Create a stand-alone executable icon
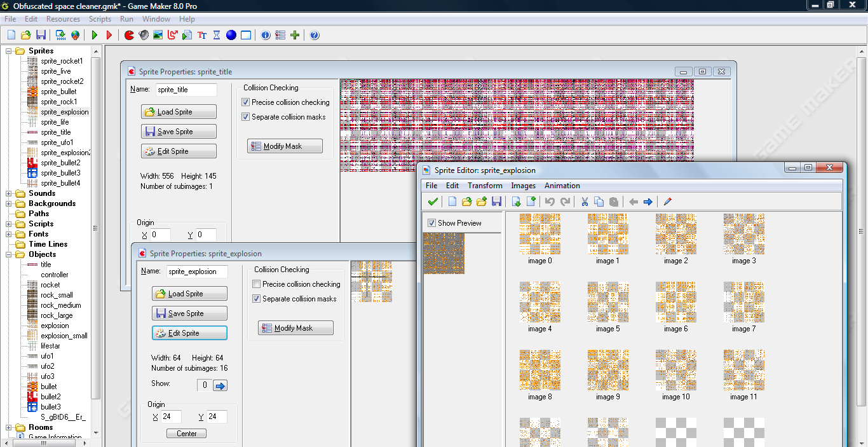The image size is (868, 447). [x=60, y=35]
